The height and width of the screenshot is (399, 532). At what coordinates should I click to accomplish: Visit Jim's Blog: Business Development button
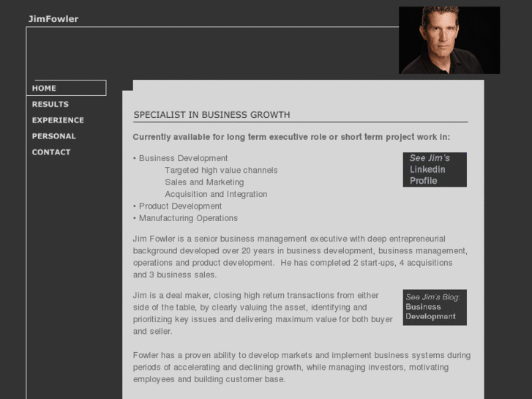point(435,307)
